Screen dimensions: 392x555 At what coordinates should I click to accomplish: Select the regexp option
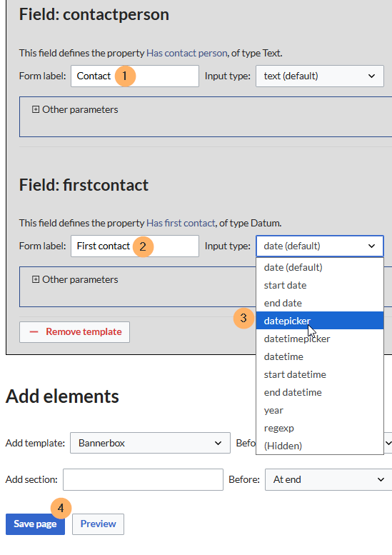(319, 428)
